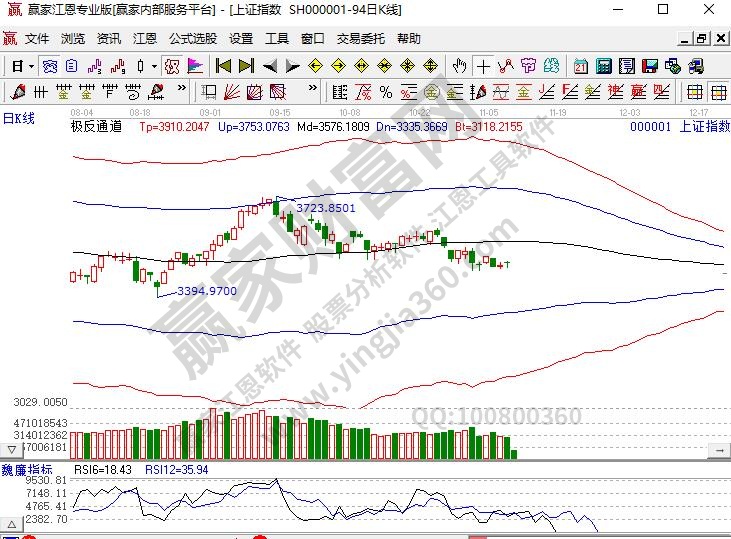Screen dimensions: 731x539
Task: Open the 日 period dropdown arrow
Action: (x=31, y=66)
